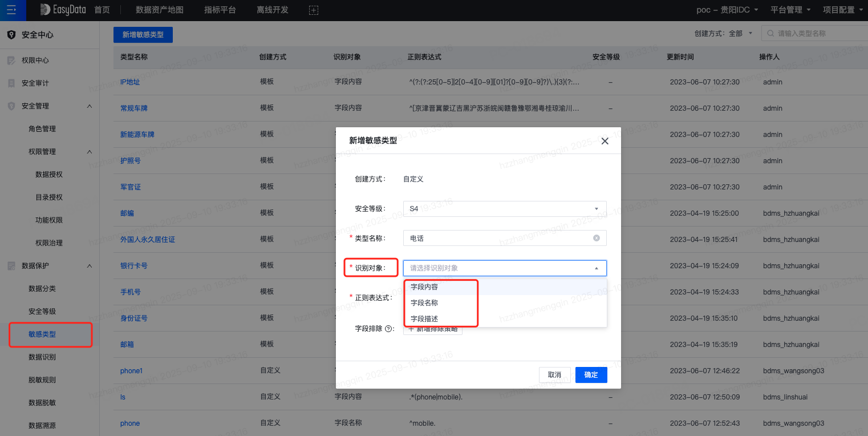Screen dimensions: 868x436
Task: Collapse the 数据保护 sidebar section
Action: click(90, 266)
